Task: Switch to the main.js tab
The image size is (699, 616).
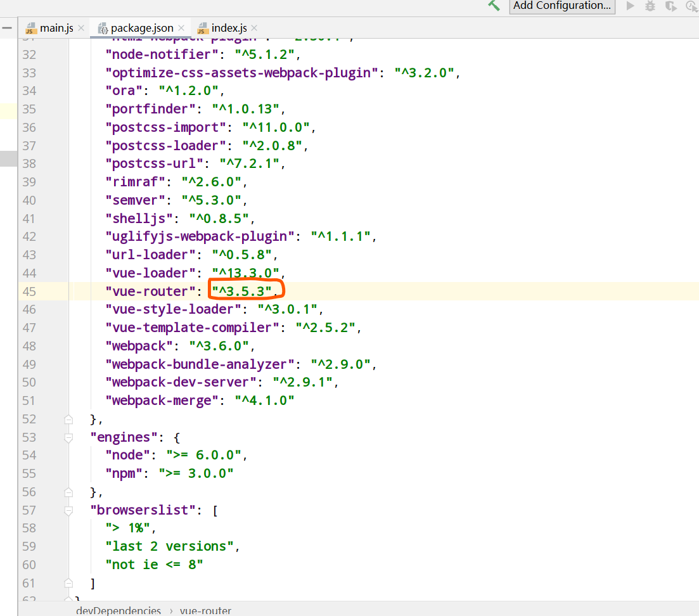Action: click(x=56, y=28)
